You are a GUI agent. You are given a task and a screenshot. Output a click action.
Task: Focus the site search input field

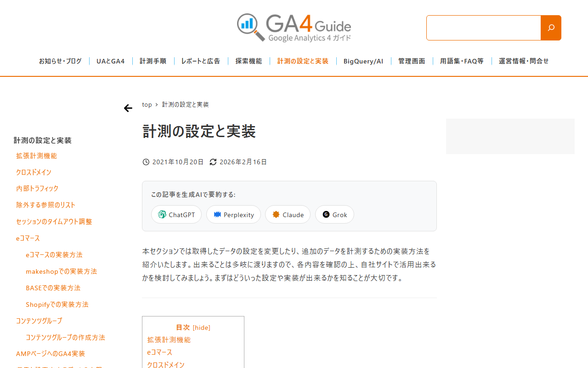click(483, 28)
